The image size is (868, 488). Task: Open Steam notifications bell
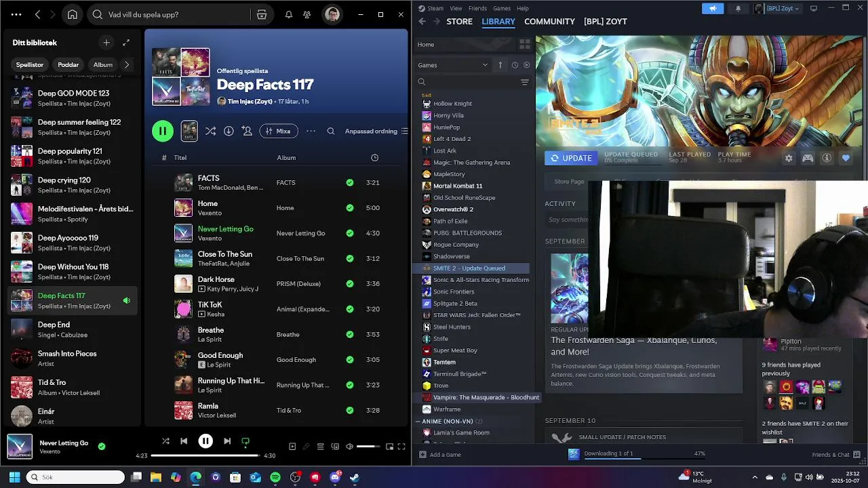[x=738, y=8]
